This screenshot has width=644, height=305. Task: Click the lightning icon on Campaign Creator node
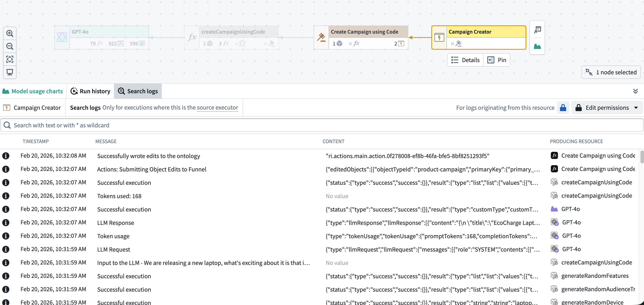click(439, 38)
